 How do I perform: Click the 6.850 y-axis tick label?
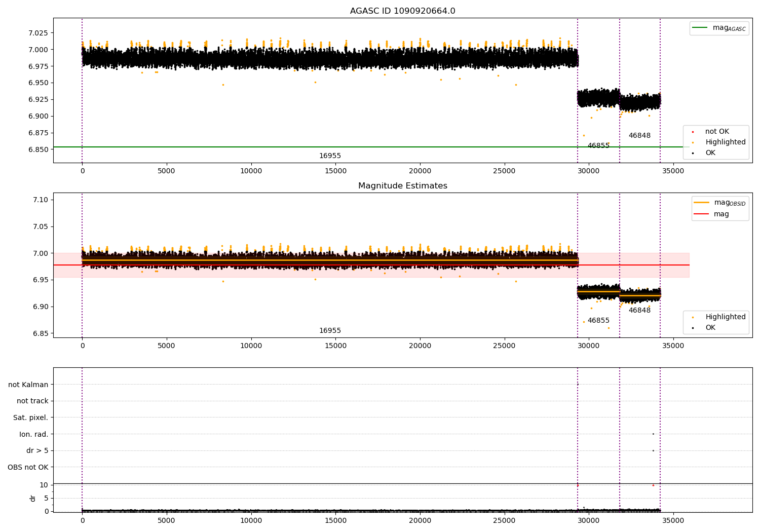(x=39, y=150)
